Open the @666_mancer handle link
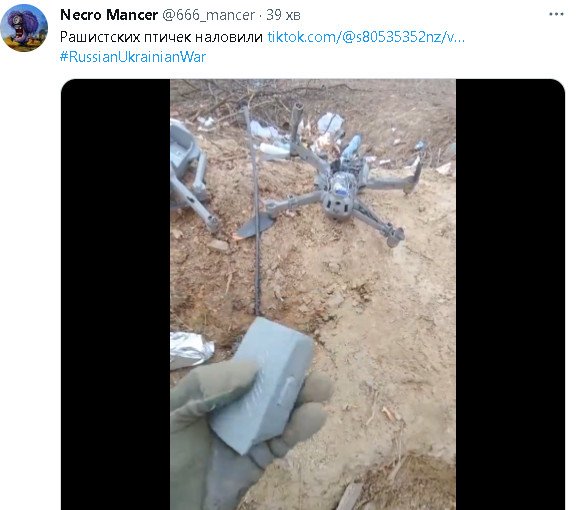 208,15
